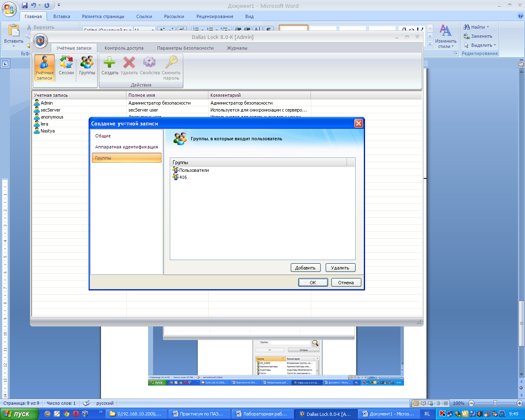Switch to Практикум по ПАЗ taskbar window

(200, 414)
